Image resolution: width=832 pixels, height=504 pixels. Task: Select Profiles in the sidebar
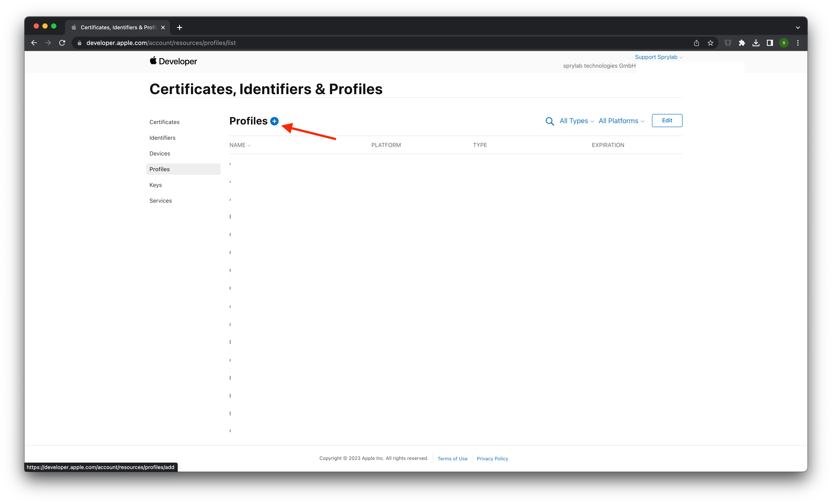click(183, 169)
